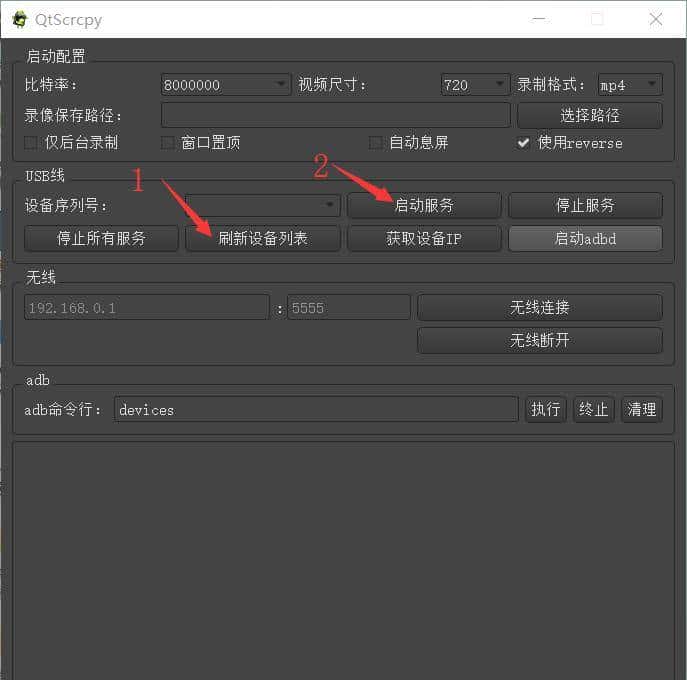Click the 刷新设备列表 button

pos(262,238)
